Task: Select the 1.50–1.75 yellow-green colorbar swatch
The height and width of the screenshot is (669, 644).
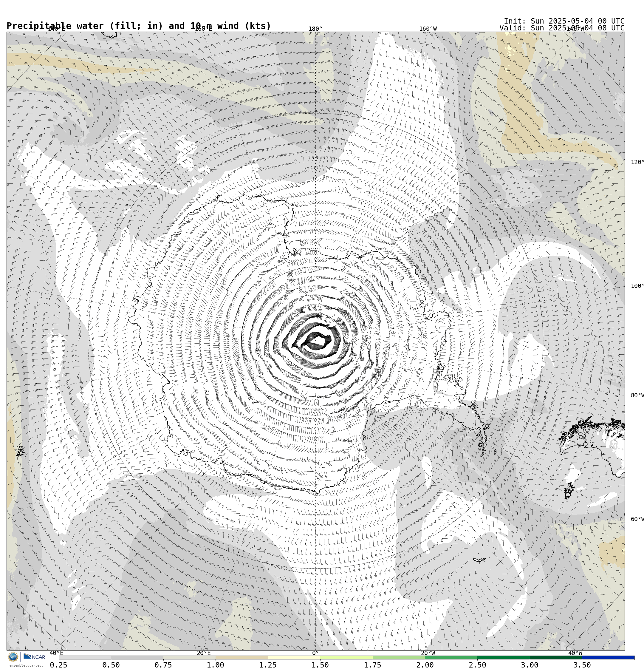Action: [x=346, y=657]
